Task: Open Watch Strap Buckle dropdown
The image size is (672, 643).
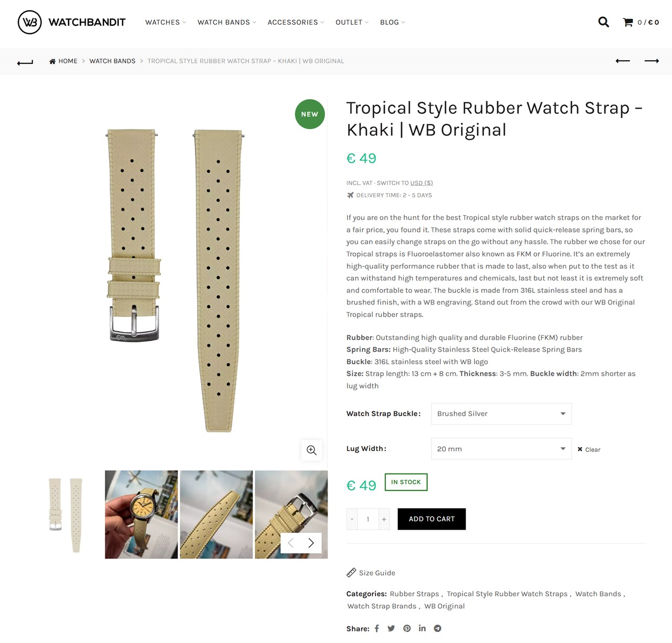Action: tap(501, 414)
